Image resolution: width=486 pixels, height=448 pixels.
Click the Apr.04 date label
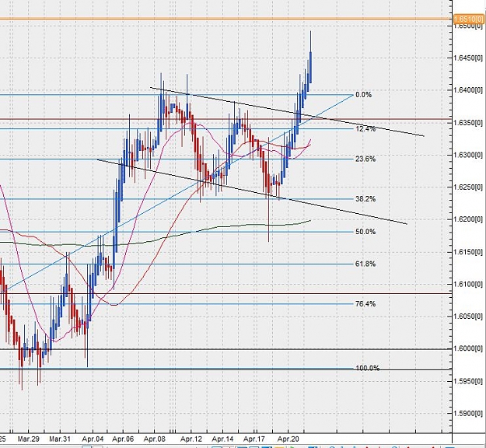point(93,439)
